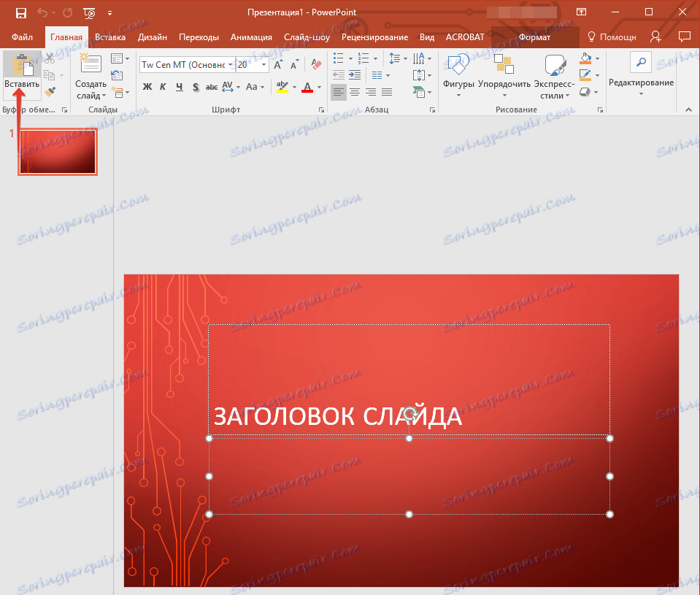Open the Файл (File) tab
This screenshot has width=700, height=595.
[22, 37]
